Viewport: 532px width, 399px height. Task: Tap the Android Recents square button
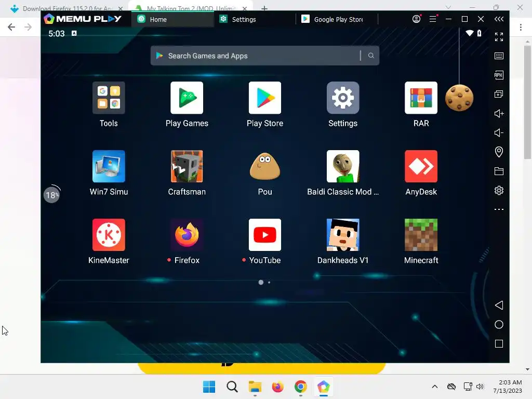click(499, 344)
